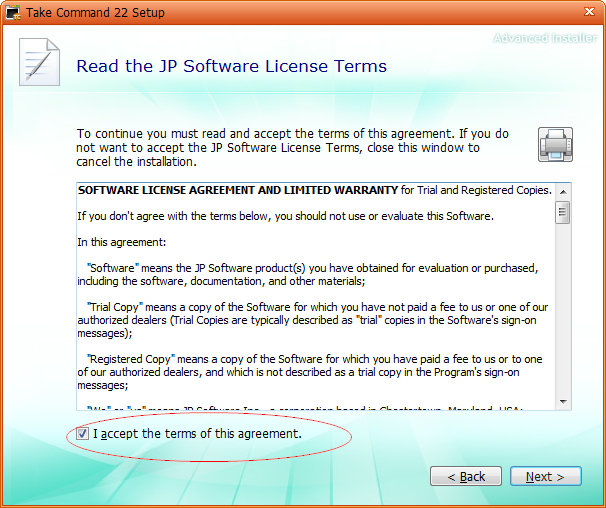Click the license scrollbar down arrow
606x508 pixels.
coord(563,402)
